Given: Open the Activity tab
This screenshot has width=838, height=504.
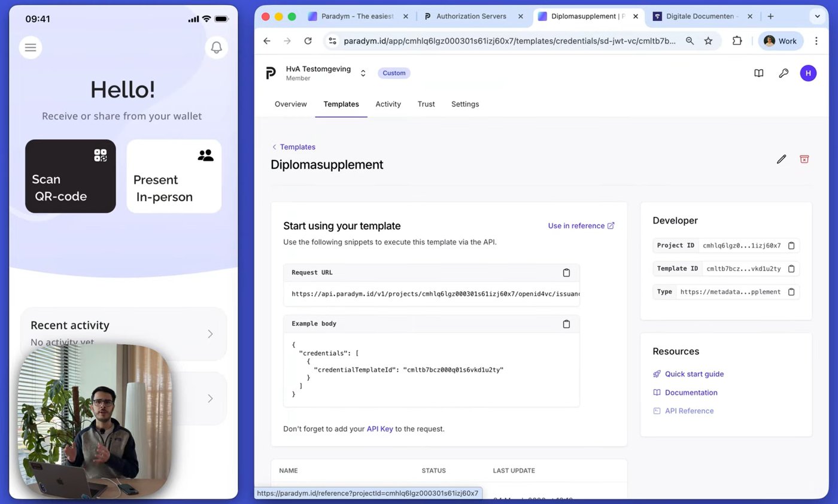Looking at the screenshot, I should [x=388, y=104].
